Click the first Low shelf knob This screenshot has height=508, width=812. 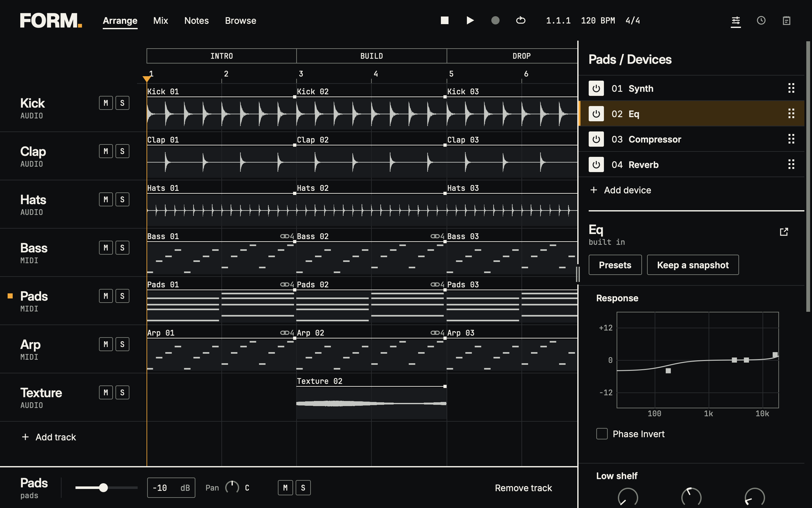point(628,498)
